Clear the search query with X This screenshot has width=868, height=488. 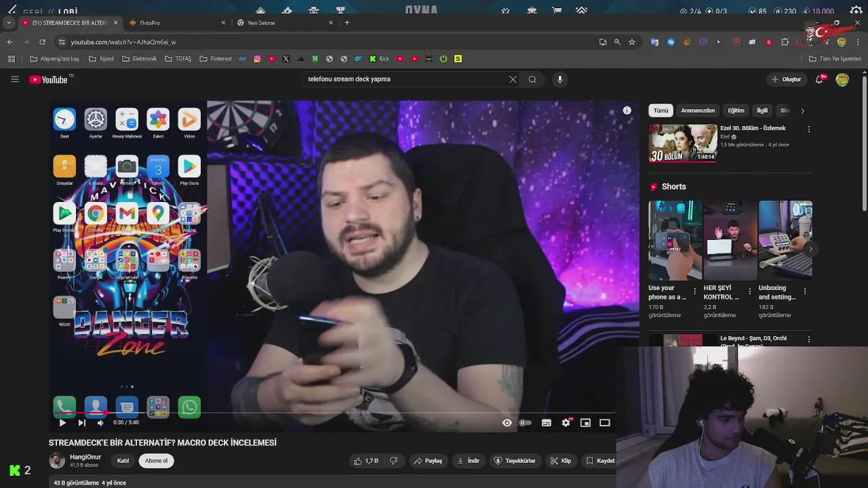pyautogui.click(x=513, y=79)
